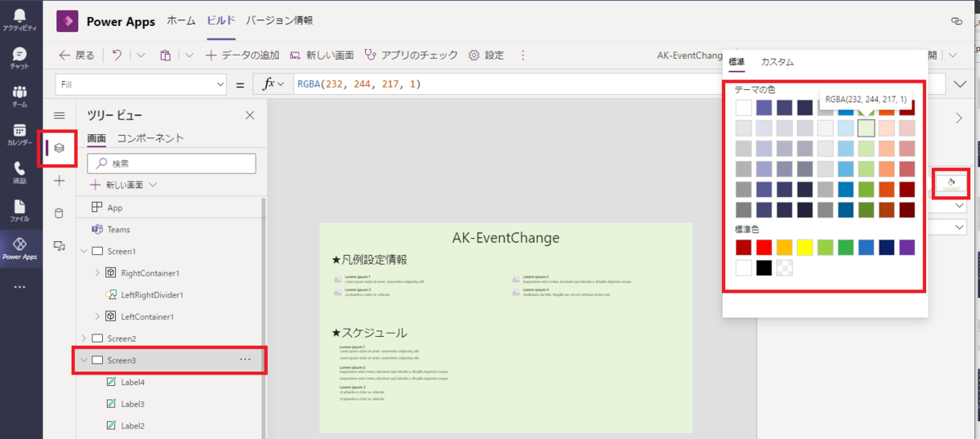Run アプリのチェック

pos(412,55)
